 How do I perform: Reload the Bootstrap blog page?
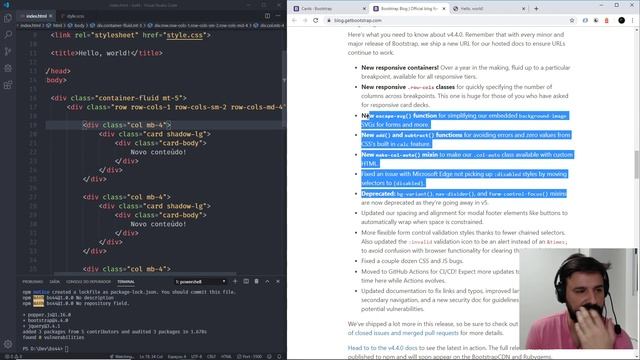(x=316, y=20)
